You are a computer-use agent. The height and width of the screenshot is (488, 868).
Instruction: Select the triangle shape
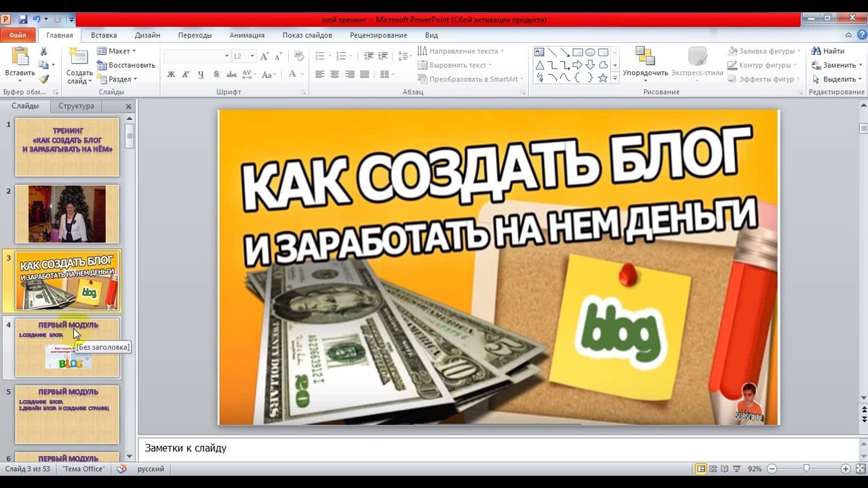[540, 65]
